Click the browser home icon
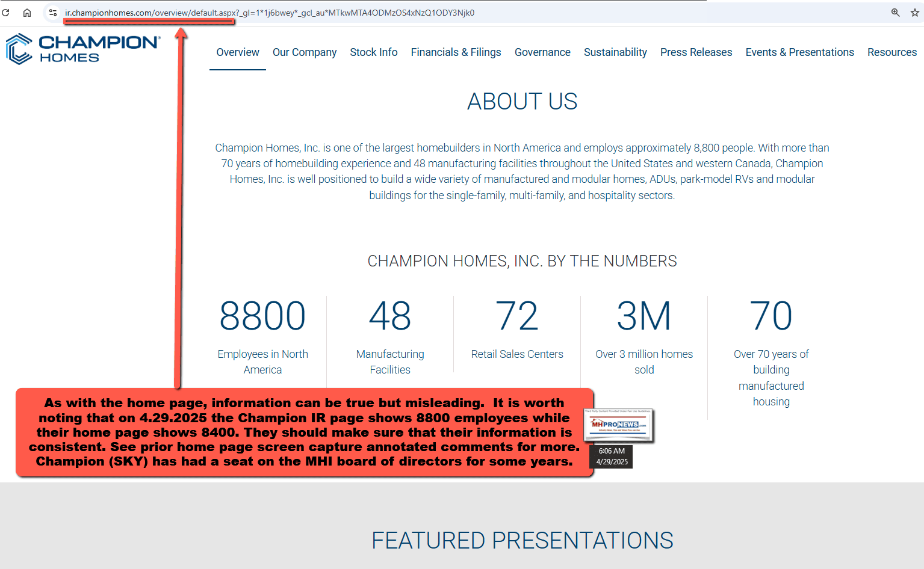 coord(27,13)
